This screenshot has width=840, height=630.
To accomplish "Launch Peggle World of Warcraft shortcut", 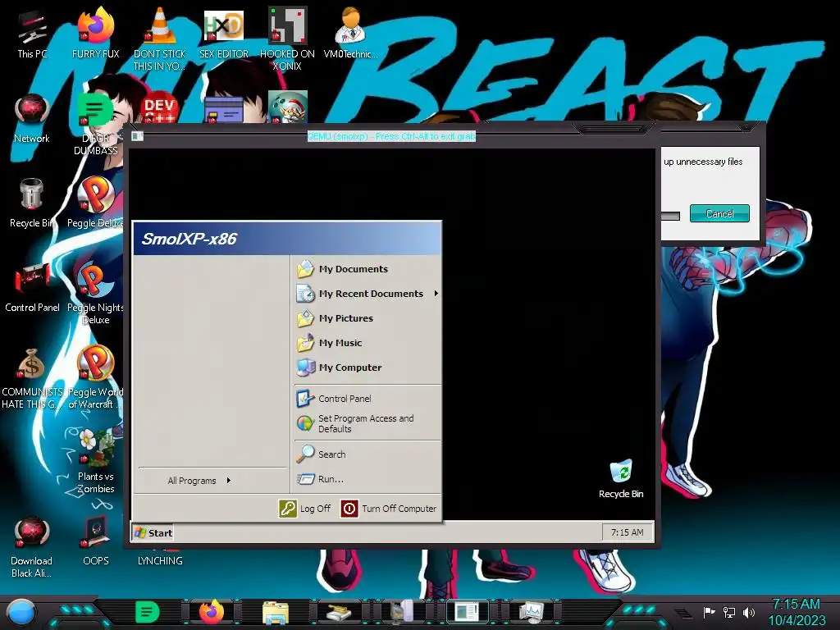I will click(x=95, y=377).
